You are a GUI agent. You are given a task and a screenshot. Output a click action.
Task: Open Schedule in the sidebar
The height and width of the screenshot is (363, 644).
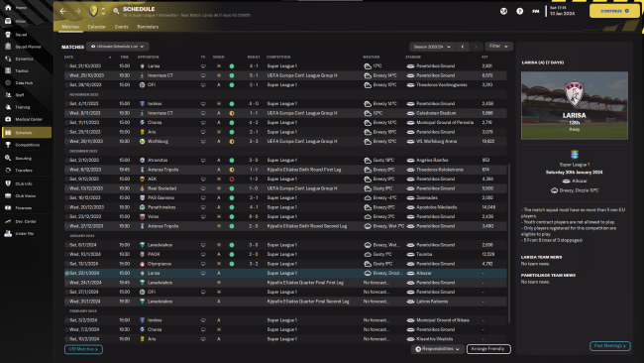(x=27, y=132)
